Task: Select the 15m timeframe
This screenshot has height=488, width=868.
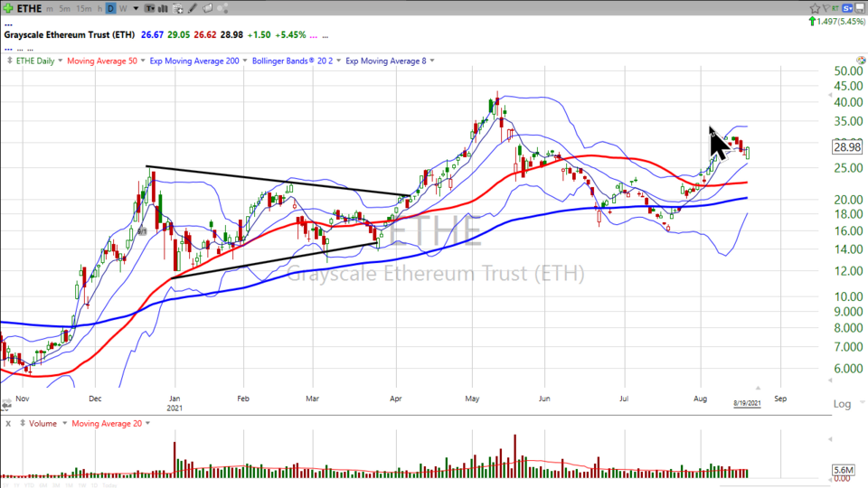Action: click(x=83, y=8)
